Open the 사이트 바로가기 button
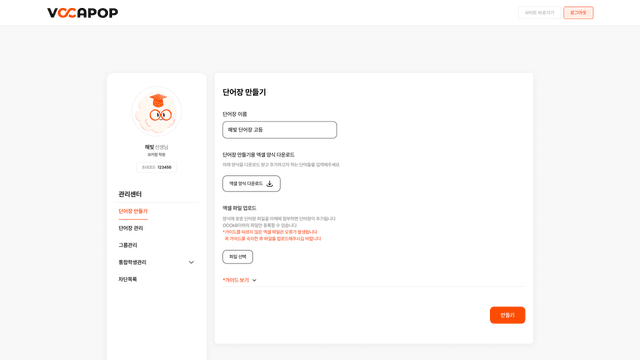 [x=539, y=13]
